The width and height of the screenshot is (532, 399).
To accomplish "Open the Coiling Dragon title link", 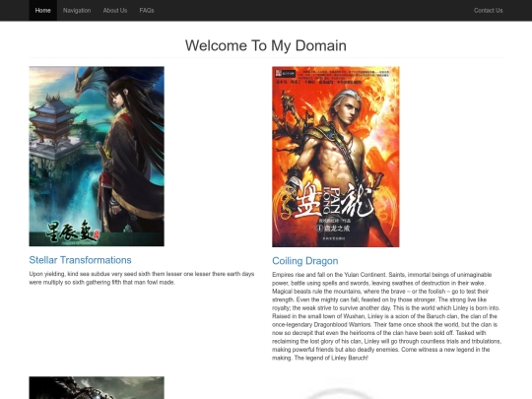I will [305, 261].
